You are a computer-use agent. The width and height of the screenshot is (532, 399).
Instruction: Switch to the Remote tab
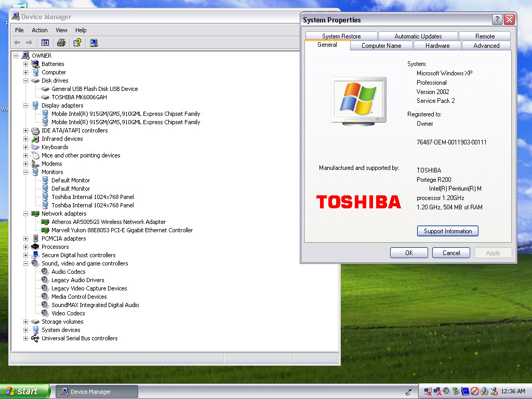pos(485,36)
